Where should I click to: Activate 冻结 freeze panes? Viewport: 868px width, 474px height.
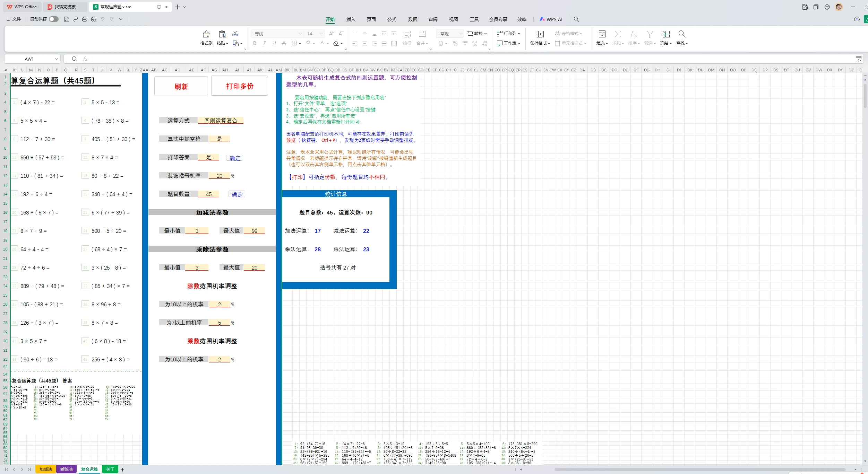tap(665, 37)
